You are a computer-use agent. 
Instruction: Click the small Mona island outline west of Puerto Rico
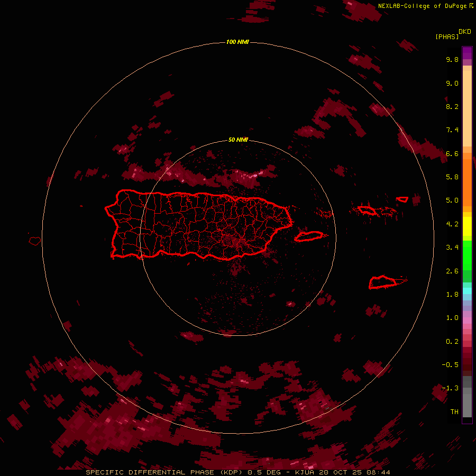(35, 241)
